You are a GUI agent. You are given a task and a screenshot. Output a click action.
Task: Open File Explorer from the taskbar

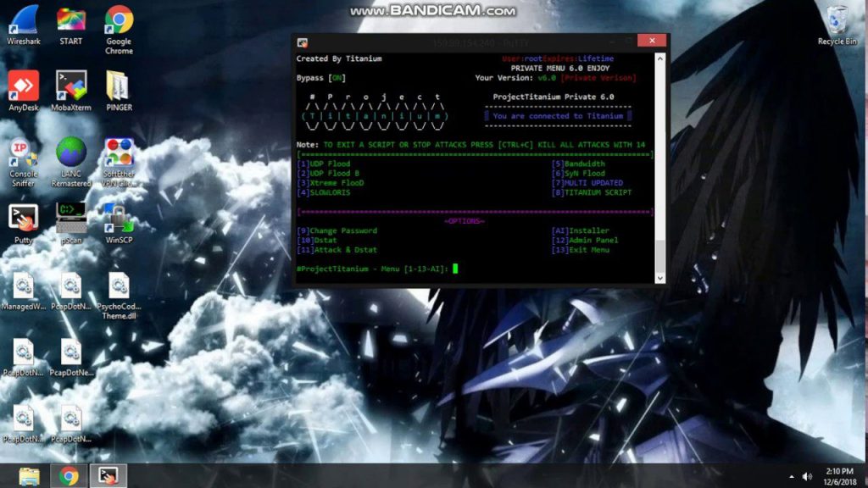[30, 476]
